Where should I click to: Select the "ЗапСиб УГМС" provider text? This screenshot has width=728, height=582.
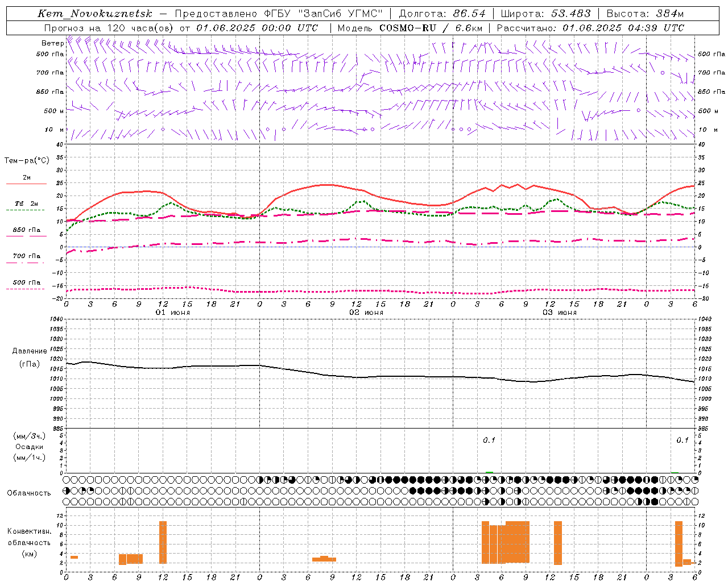[341, 14]
